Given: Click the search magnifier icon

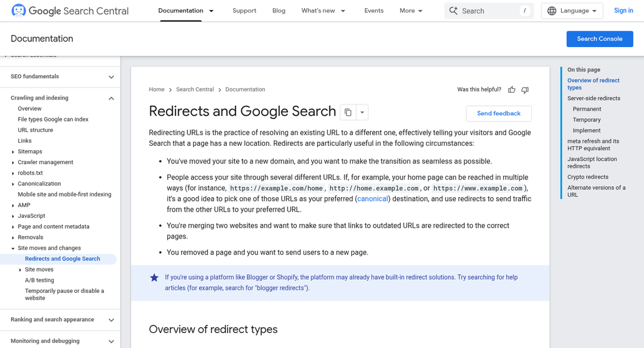Looking at the screenshot, I should click(454, 11).
